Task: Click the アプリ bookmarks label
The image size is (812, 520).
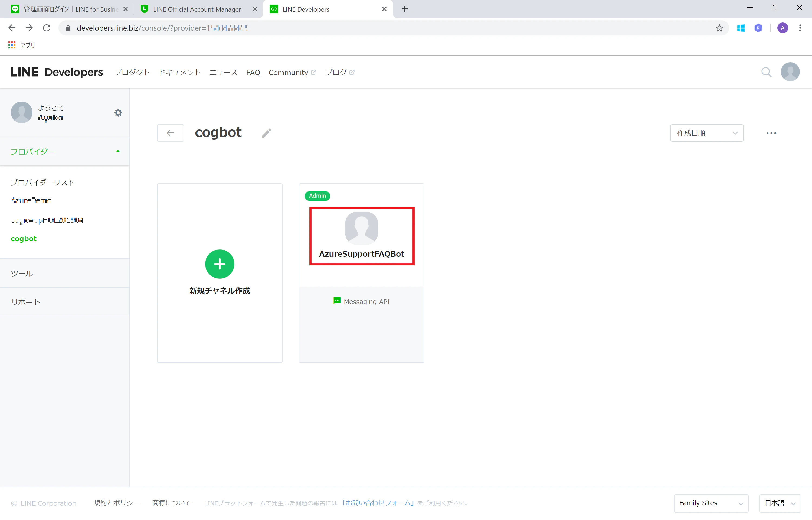Action: coord(28,45)
